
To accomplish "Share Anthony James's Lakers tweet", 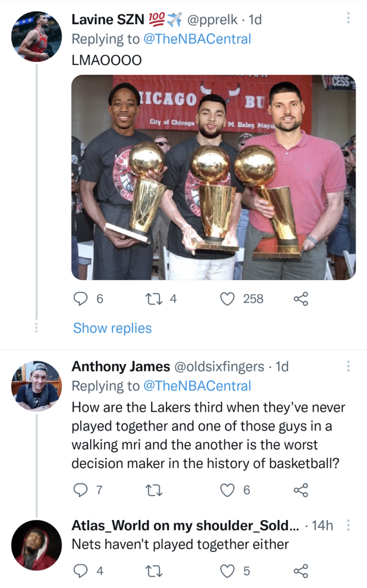I will tap(301, 490).
